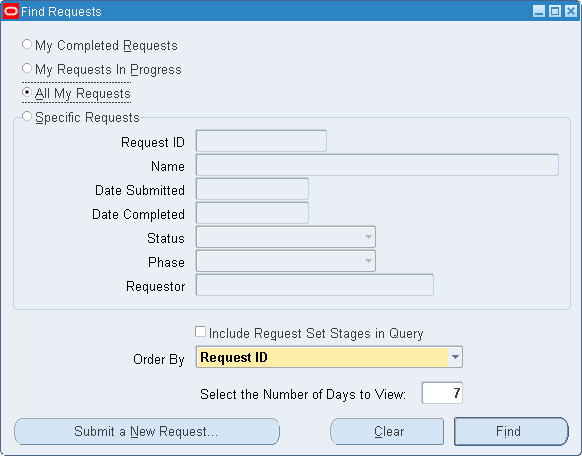Click the Find button
Image resolution: width=582 pixels, height=456 pixels.
[x=511, y=432]
